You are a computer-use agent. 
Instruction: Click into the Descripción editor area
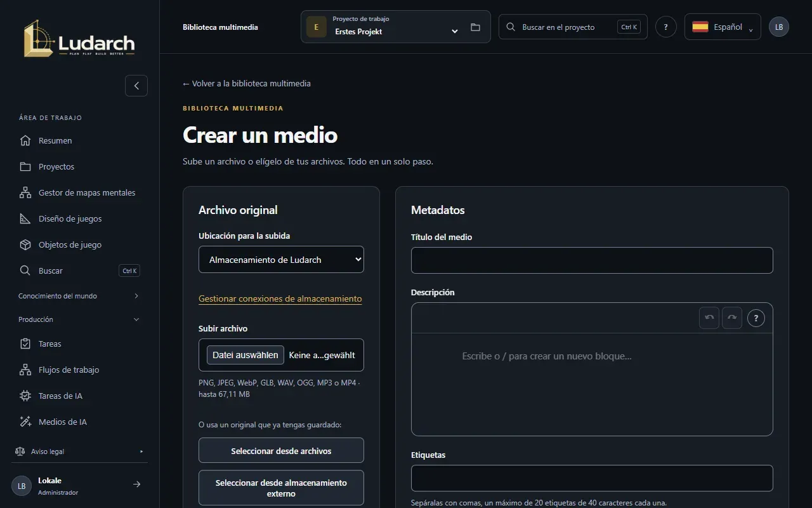point(592,384)
